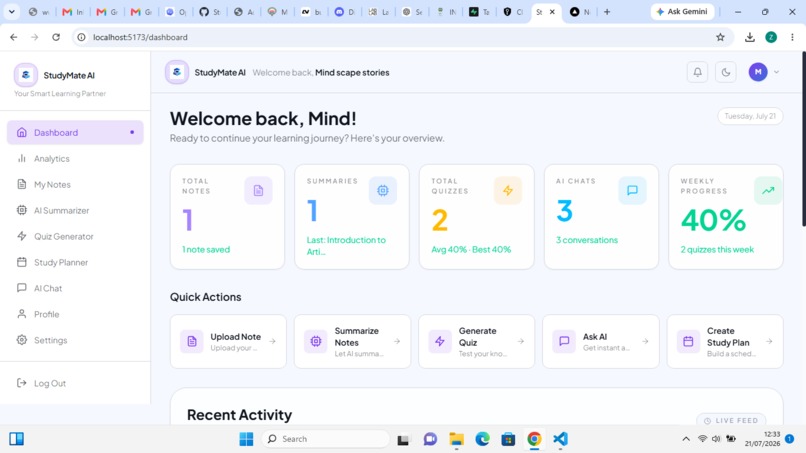Viewport: 806px width, 453px height.
Task: Click '2 quizzes this week' text
Action: pos(717,249)
